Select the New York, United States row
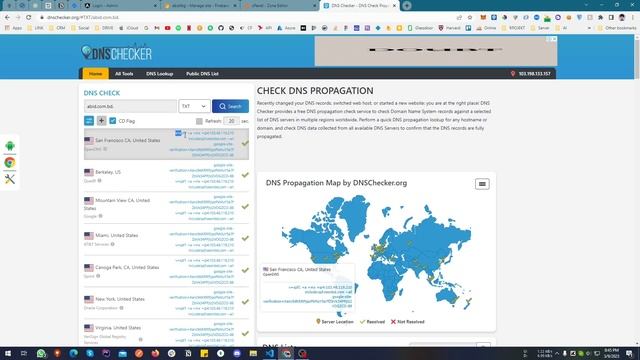This screenshot has width=640, height=360. pos(166,303)
